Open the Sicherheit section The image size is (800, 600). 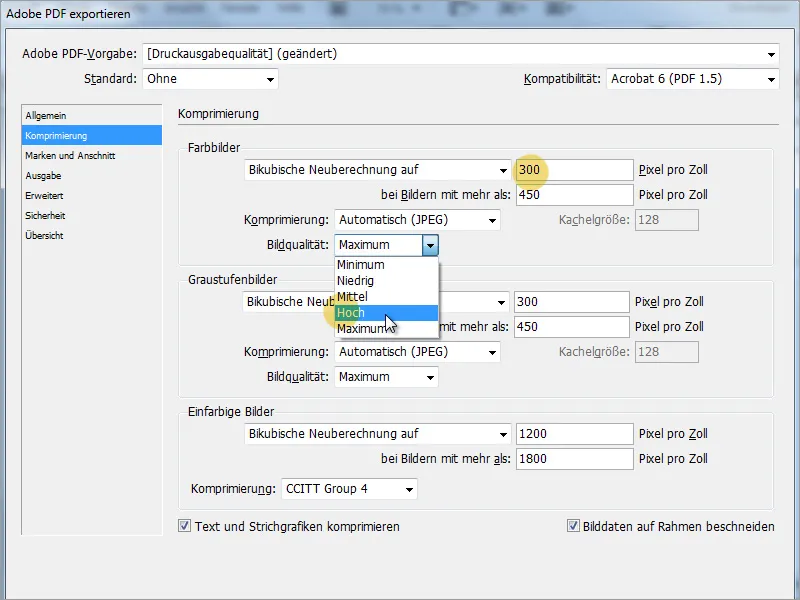(x=92, y=215)
